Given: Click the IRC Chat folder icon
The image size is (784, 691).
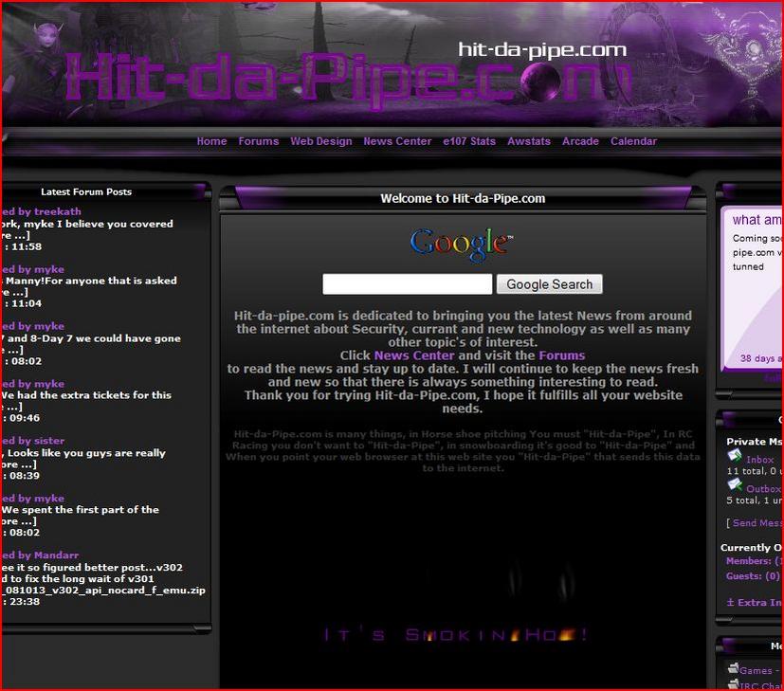Looking at the screenshot, I should pyautogui.click(x=733, y=684).
